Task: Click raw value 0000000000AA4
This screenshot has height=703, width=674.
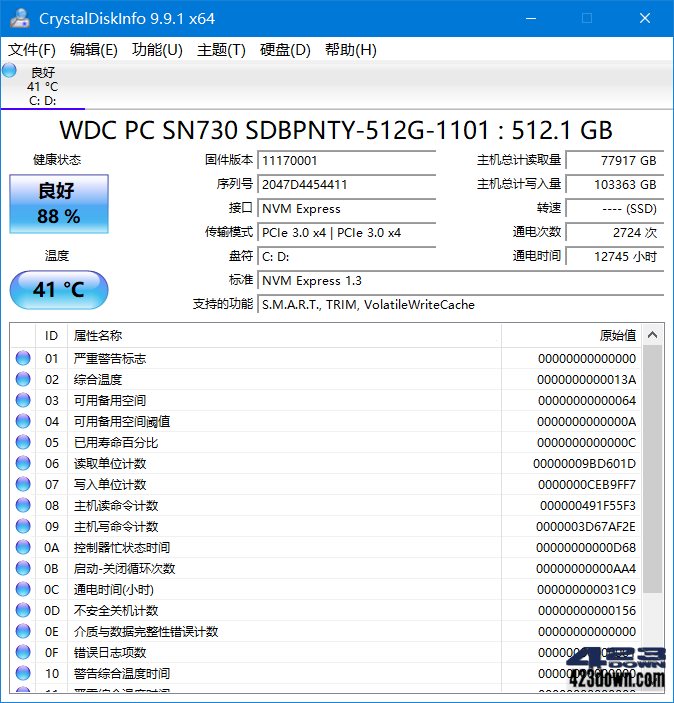Action: point(586,568)
